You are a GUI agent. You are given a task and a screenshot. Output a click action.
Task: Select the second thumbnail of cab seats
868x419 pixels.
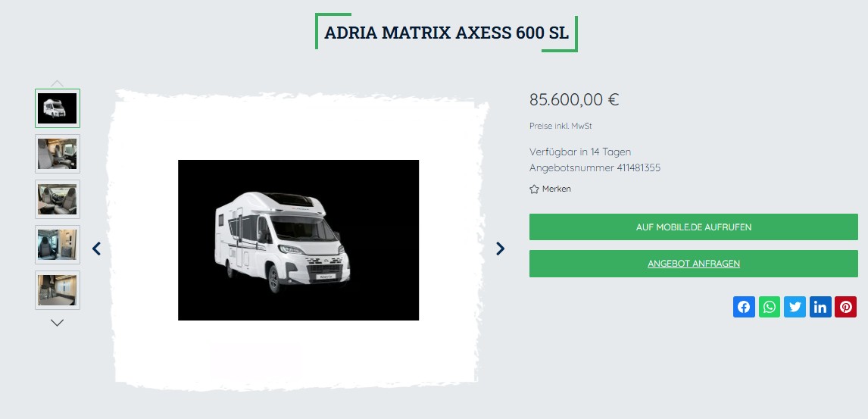[58, 154]
